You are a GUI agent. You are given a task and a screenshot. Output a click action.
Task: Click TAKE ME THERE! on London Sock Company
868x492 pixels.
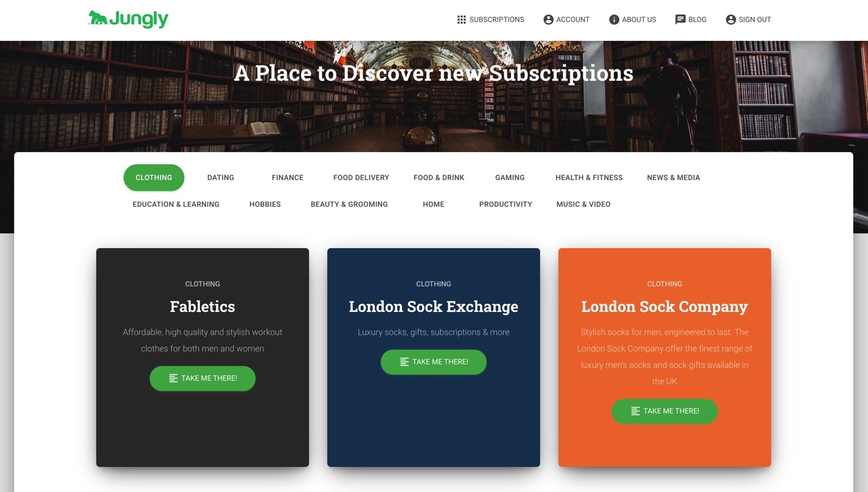665,411
